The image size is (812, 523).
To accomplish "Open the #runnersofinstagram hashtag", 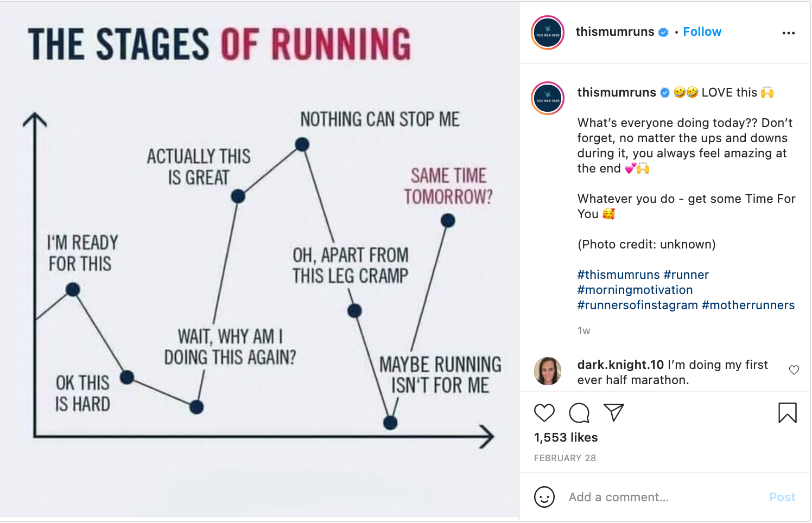I will point(637,305).
